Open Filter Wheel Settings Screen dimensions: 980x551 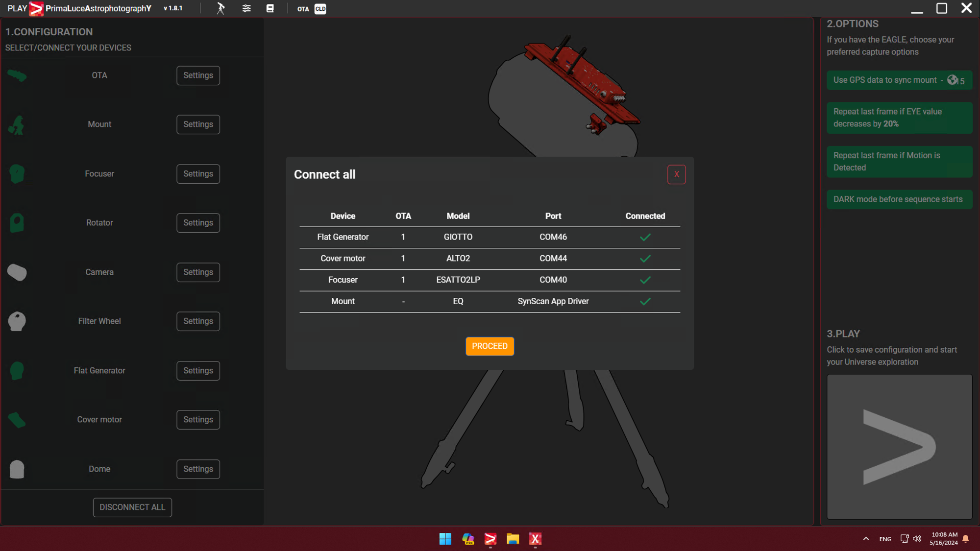pyautogui.click(x=198, y=321)
